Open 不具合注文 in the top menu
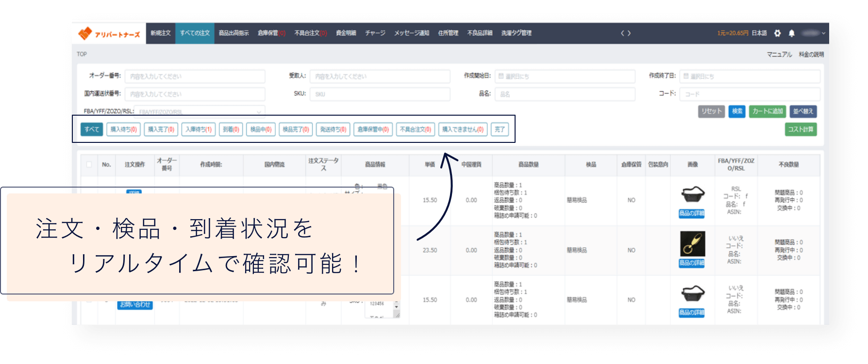This screenshot has height=364, width=868. [311, 33]
